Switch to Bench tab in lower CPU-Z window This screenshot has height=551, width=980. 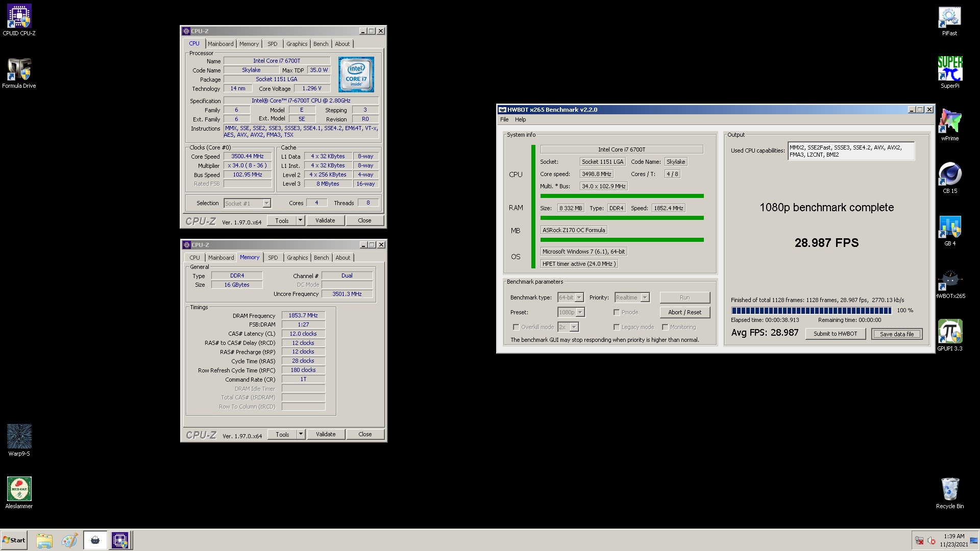pyautogui.click(x=321, y=258)
